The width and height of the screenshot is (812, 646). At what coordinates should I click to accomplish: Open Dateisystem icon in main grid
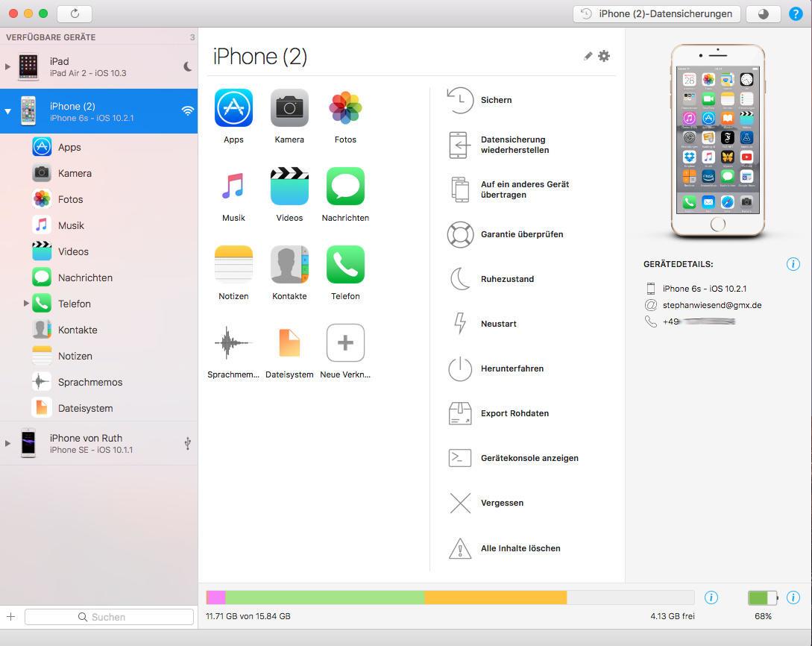click(x=289, y=342)
